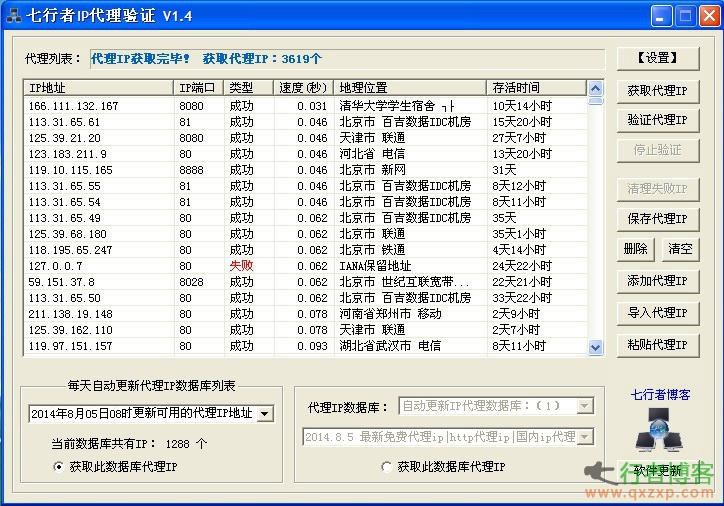Open the 【设置】 settings button
The height and width of the screenshot is (506, 724).
(x=658, y=58)
